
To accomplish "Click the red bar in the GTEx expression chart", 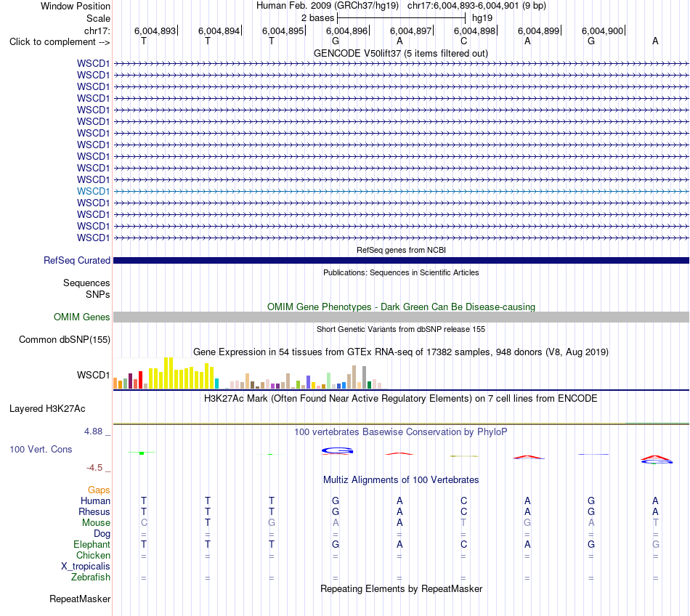I will [140, 380].
